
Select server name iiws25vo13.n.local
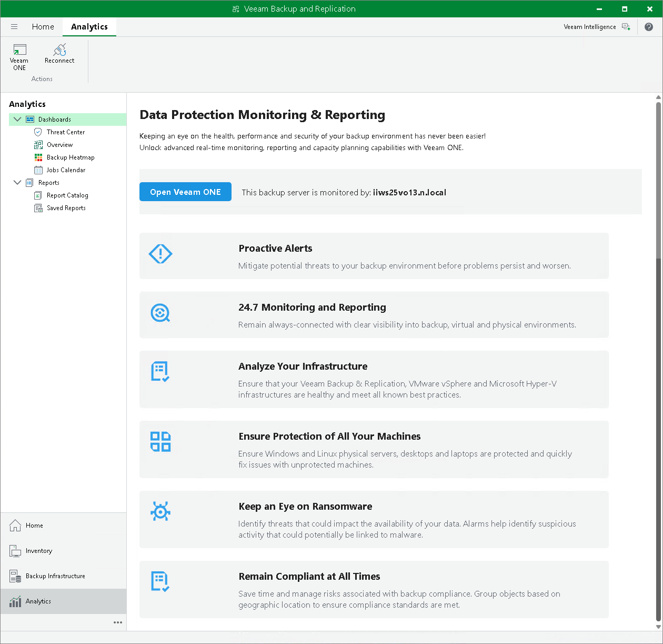point(409,193)
